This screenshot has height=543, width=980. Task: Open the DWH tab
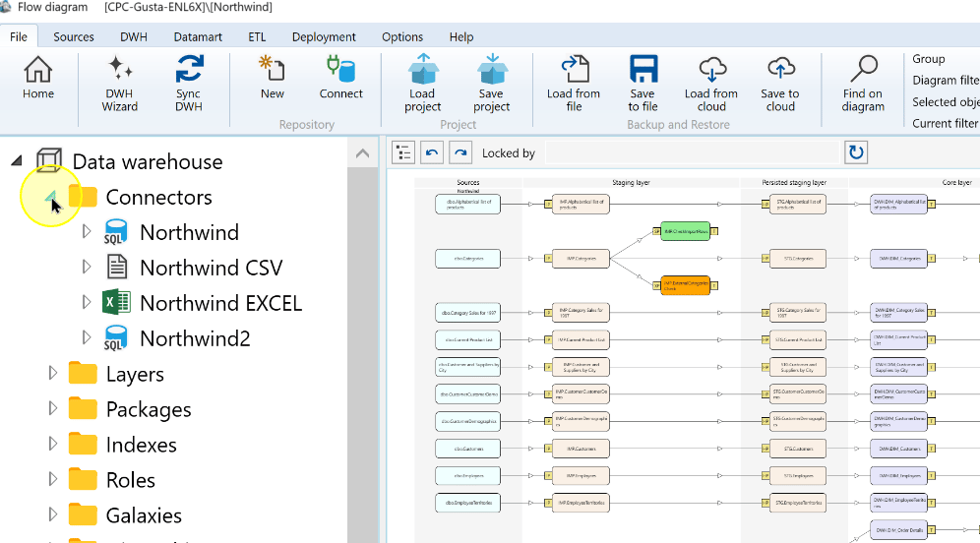coord(134,36)
